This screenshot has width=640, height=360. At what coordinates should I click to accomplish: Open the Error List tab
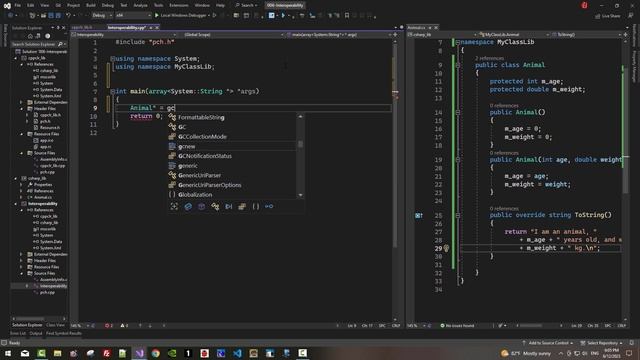click(18, 333)
